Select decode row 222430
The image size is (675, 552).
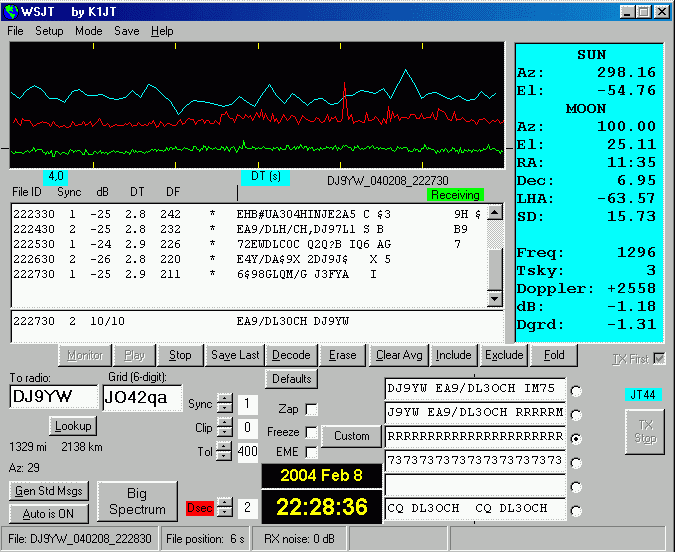pyautogui.click(x=249, y=229)
